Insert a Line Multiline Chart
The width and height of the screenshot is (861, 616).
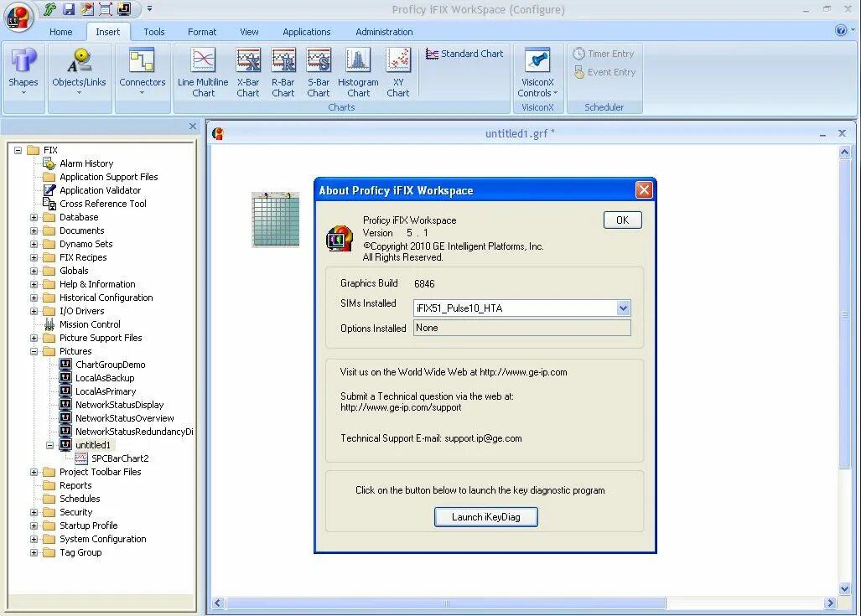pos(203,73)
